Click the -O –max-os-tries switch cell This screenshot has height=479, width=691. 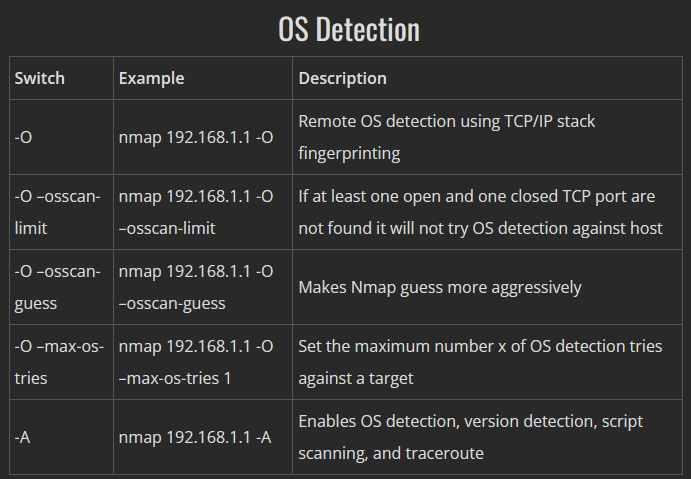59,362
